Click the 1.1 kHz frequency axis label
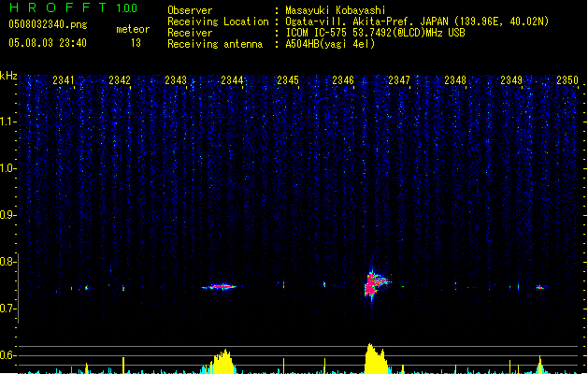Screen dimensions: 588x374 point(7,122)
